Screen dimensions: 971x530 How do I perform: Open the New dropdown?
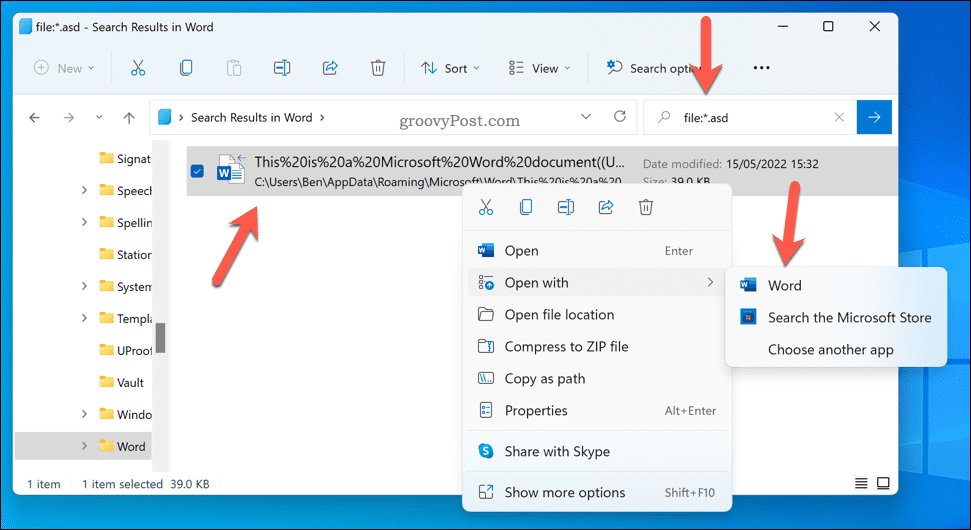(x=64, y=68)
